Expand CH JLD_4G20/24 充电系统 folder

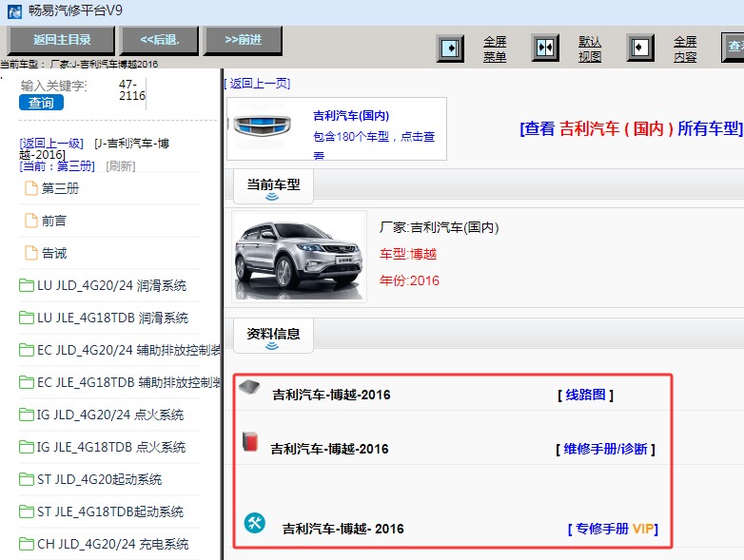(x=104, y=544)
